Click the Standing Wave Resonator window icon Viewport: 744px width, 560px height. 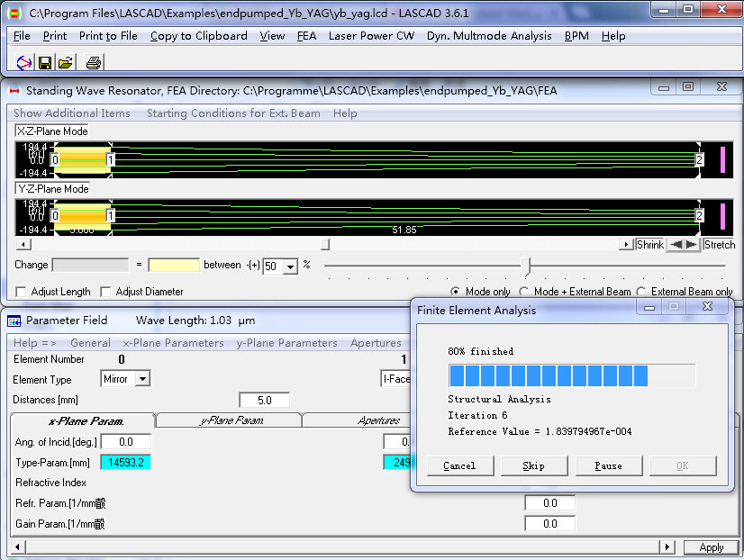[x=14, y=91]
